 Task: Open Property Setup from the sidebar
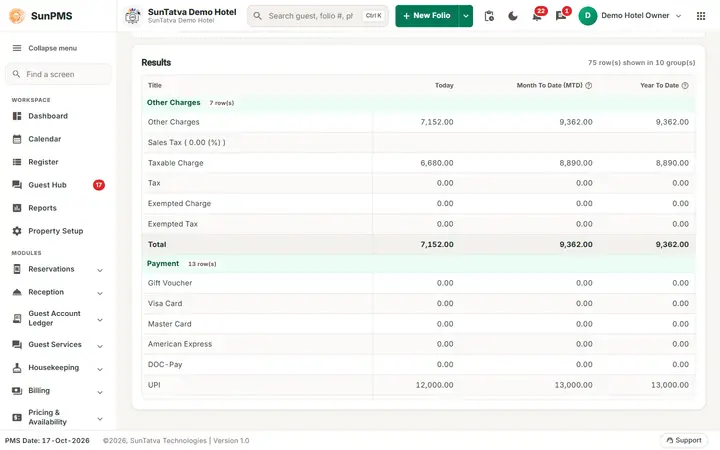click(x=56, y=231)
